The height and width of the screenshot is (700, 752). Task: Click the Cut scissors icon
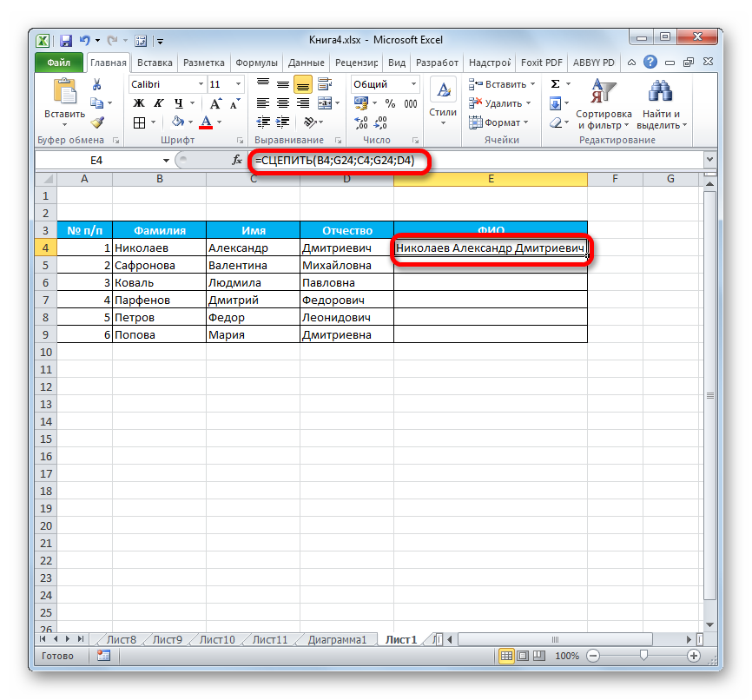[96, 84]
